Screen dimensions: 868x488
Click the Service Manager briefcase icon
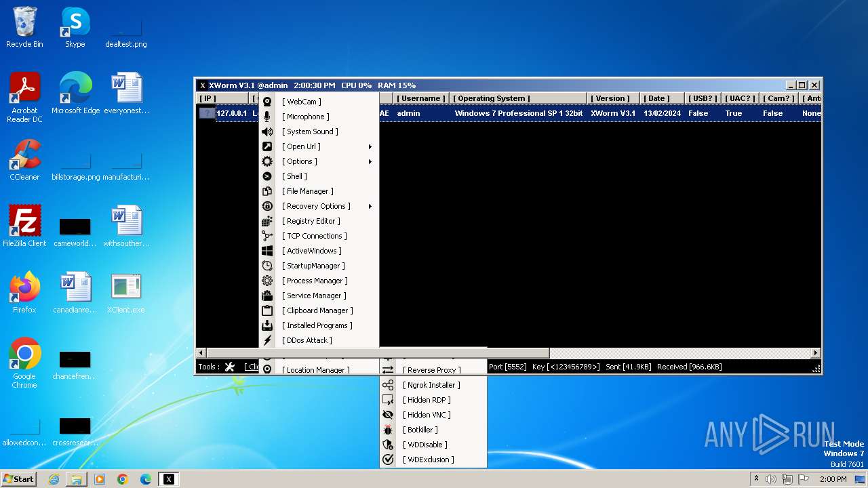click(x=267, y=296)
